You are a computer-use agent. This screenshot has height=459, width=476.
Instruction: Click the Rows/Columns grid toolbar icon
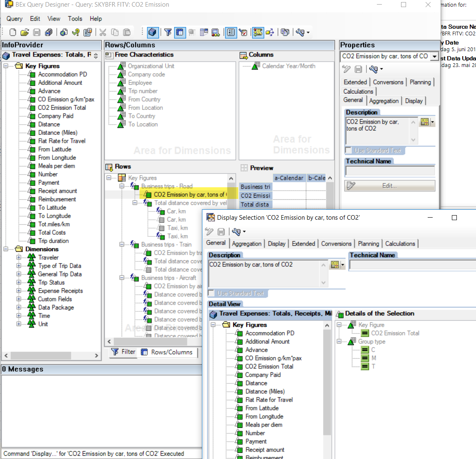(x=180, y=32)
